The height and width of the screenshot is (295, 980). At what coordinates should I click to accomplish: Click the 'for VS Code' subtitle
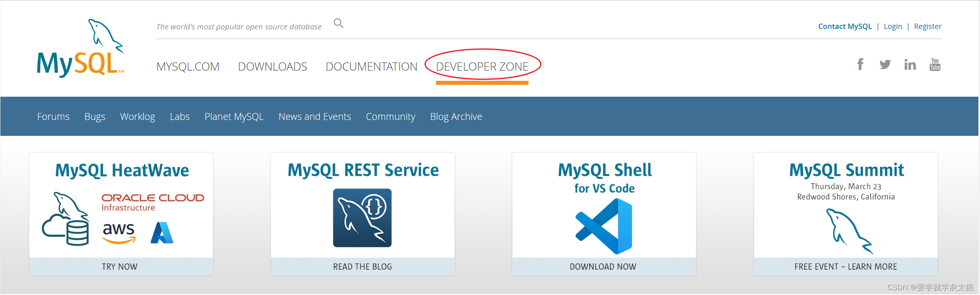pyautogui.click(x=605, y=189)
